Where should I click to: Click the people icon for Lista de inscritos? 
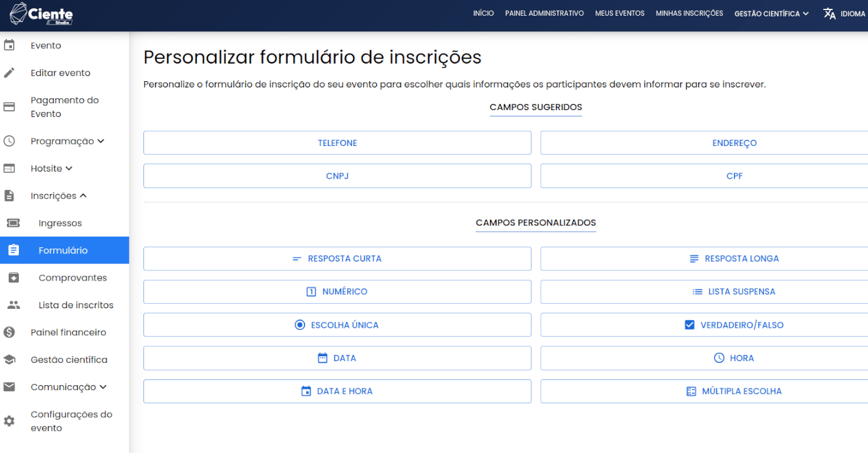pyautogui.click(x=13, y=305)
